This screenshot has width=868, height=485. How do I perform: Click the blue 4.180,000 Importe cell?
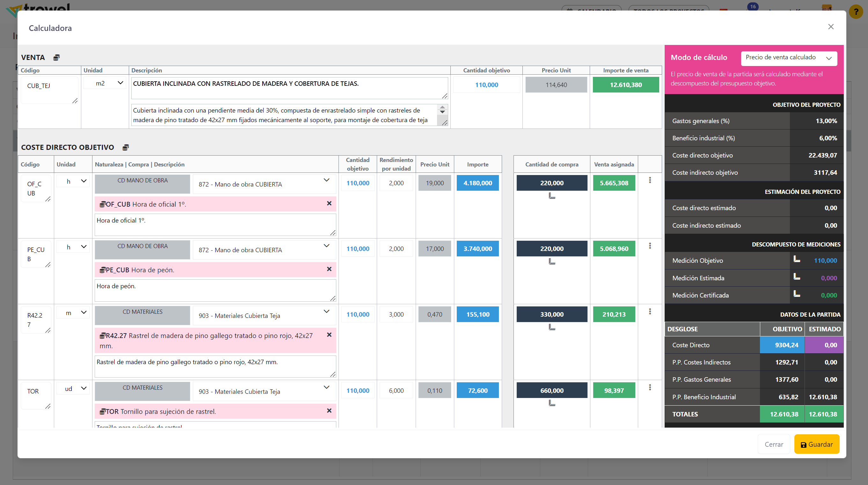click(478, 183)
